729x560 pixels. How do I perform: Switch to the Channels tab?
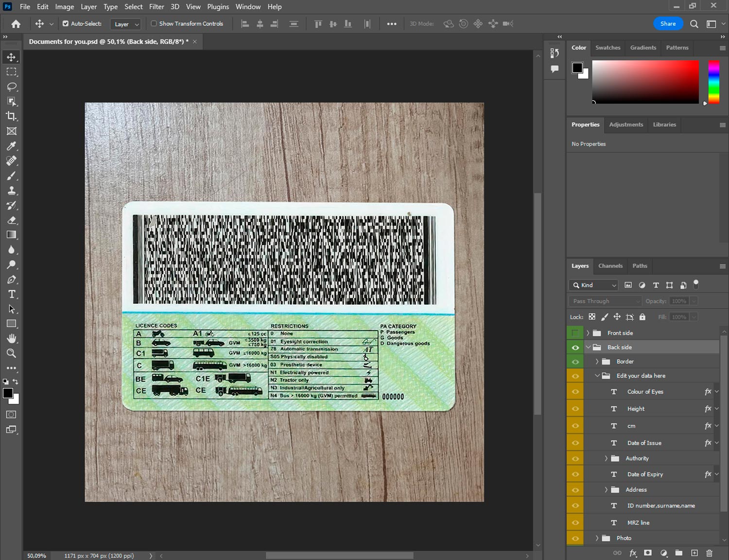[x=610, y=266]
